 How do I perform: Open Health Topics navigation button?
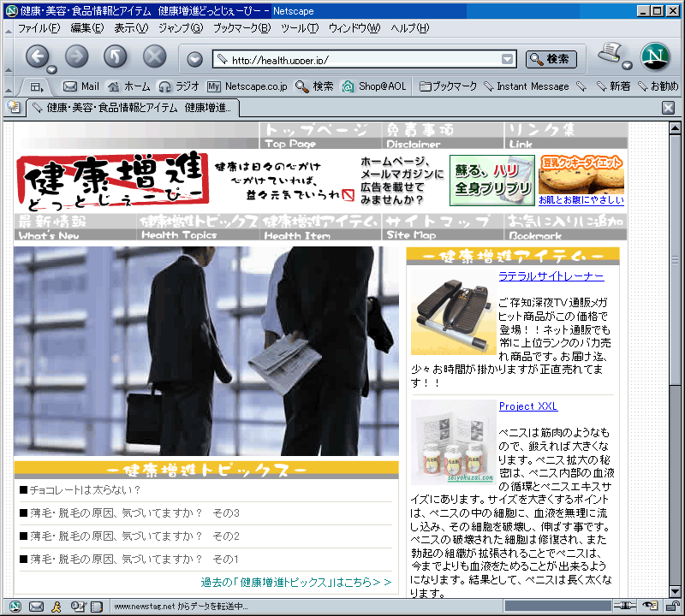198,227
